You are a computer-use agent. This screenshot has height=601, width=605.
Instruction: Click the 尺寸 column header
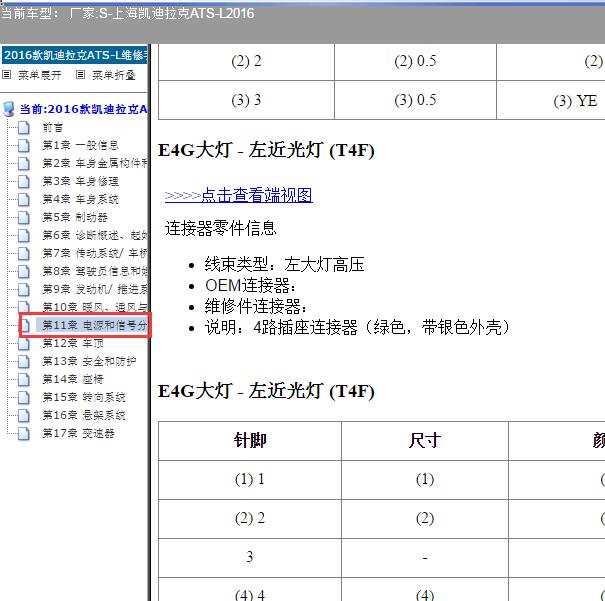click(x=425, y=441)
